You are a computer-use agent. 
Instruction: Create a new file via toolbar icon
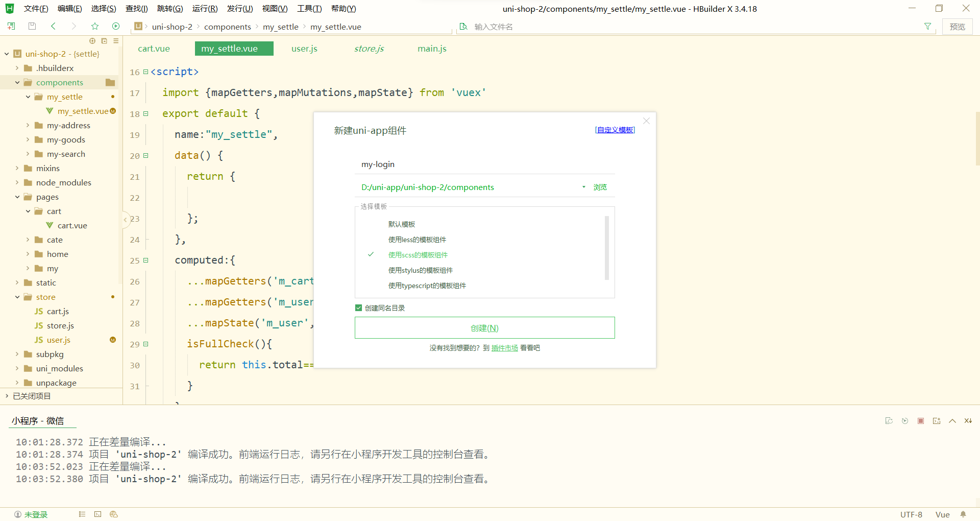point(11,26)
